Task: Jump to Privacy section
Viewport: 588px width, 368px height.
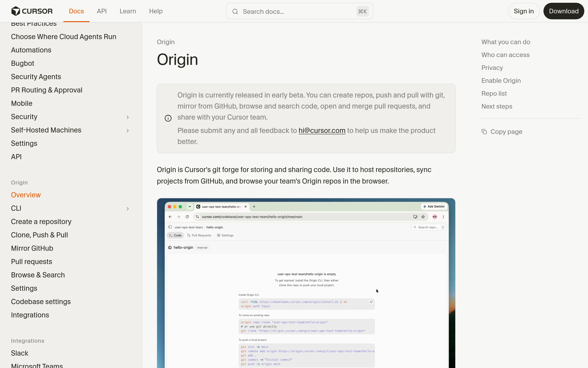Action: tap(492, 68)
